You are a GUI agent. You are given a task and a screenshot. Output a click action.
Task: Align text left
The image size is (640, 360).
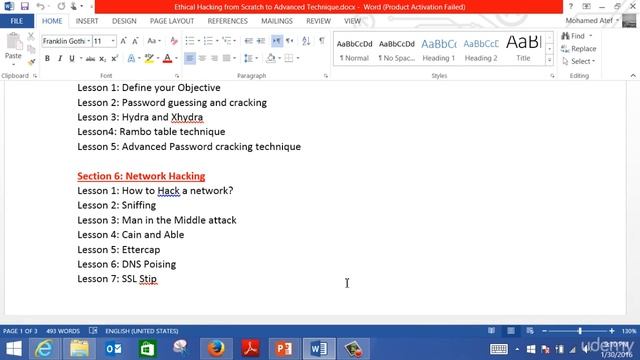coord(189,58)
